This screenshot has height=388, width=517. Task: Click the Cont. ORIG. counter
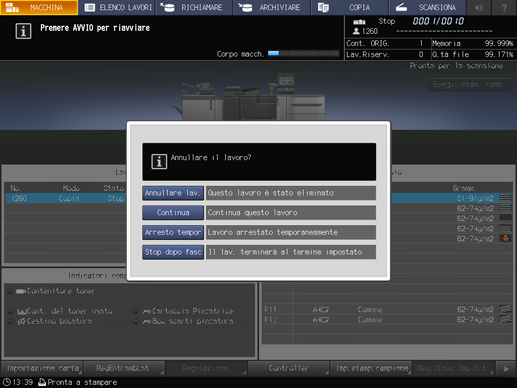pos(387,43)
